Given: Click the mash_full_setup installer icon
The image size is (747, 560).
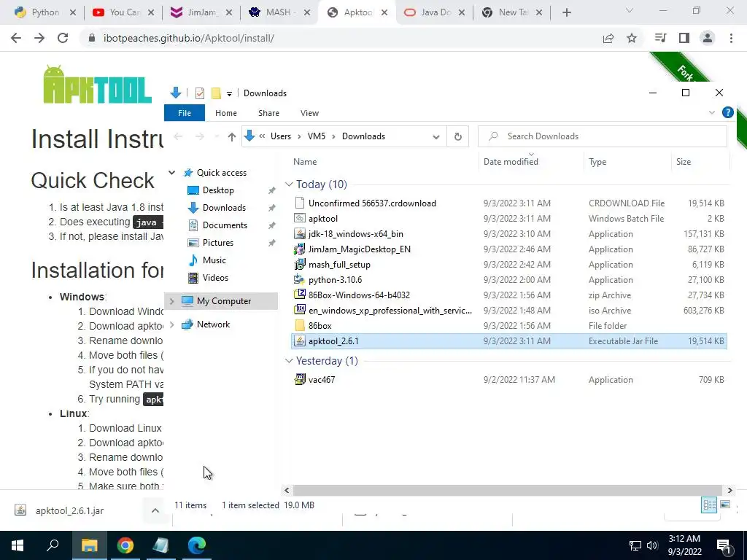Looking at the screenshot, I should pyautogui.click(x=300, y=264).
